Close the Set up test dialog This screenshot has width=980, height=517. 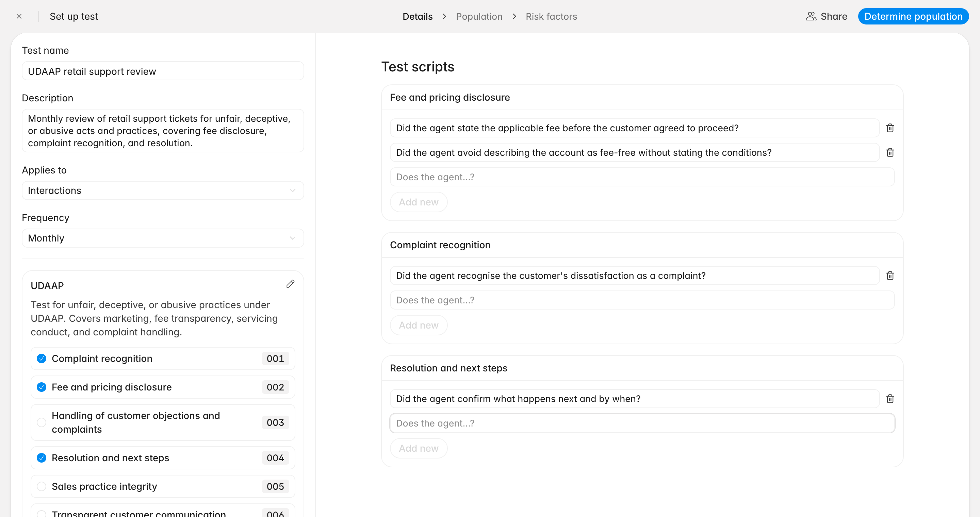pyautogui.click(x=19, y=16)
